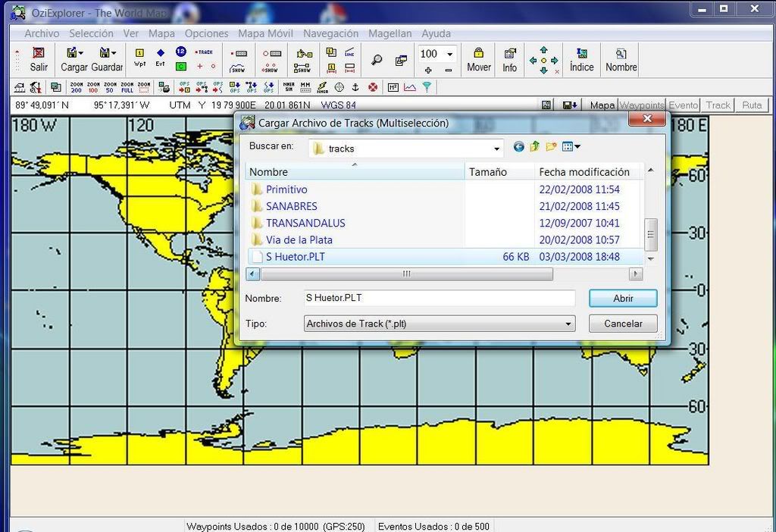
Task: Sort by the Nombre column header
Action: click(x=355, y=172)
